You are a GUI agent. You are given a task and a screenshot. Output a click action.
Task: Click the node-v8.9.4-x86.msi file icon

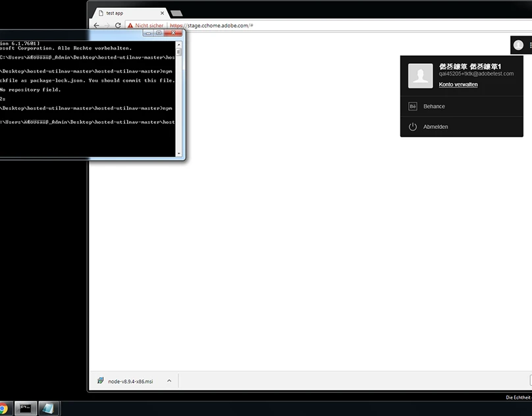click(101, 380)
